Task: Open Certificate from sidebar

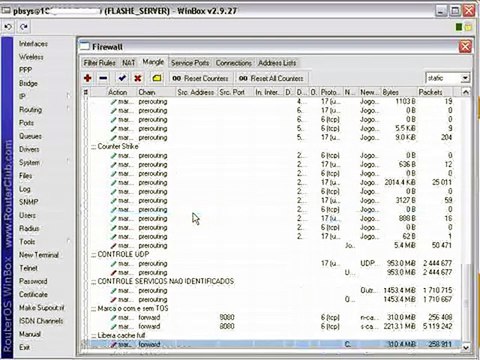Action: pyautogui.click(x=33, y=295)
